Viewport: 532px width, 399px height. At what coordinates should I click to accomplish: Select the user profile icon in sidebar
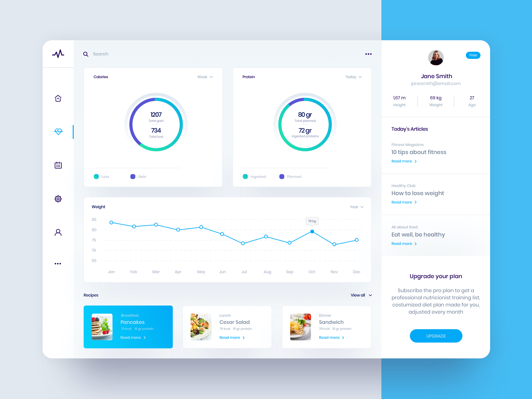click(58, 233)
